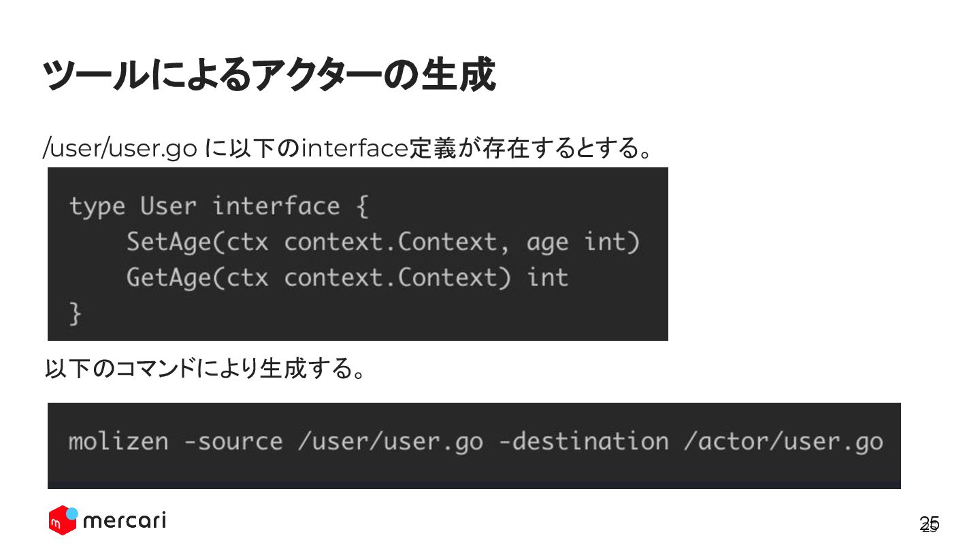The height and width of the screenshot is (551, 980).
Task: Click 'age int' parameter in SetAge line
Action: (x=583, y=242)
